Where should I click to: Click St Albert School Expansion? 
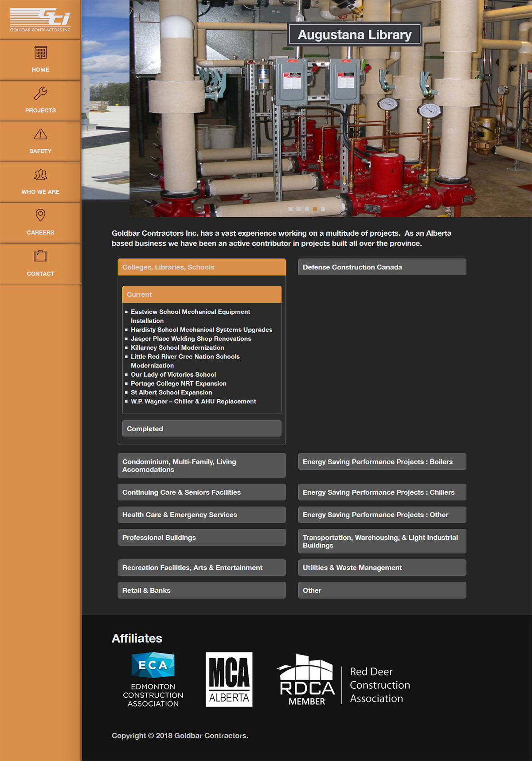coord(171,392)
